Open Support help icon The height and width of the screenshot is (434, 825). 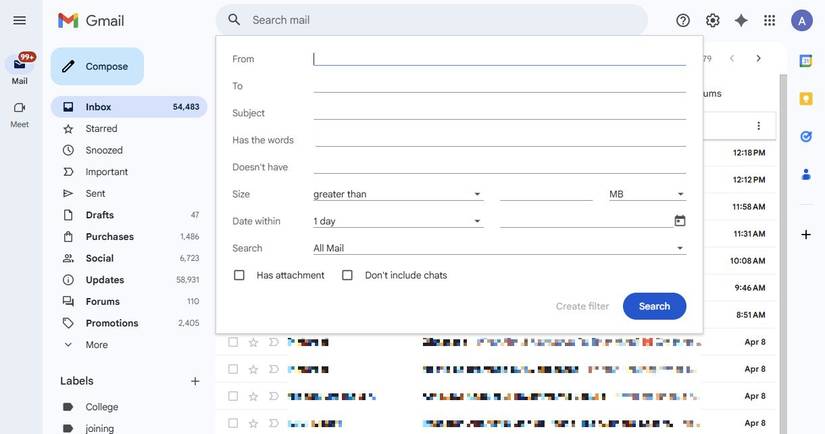point(683,21)
